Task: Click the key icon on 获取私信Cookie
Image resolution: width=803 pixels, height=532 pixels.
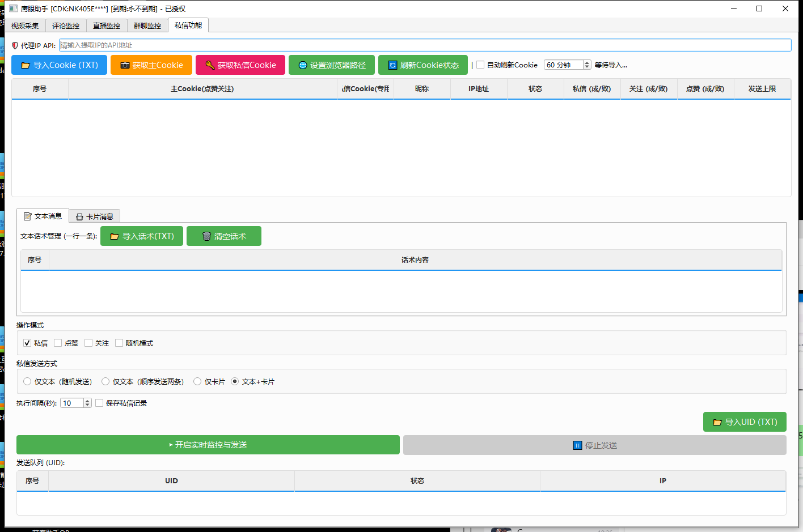Action: 210,65
